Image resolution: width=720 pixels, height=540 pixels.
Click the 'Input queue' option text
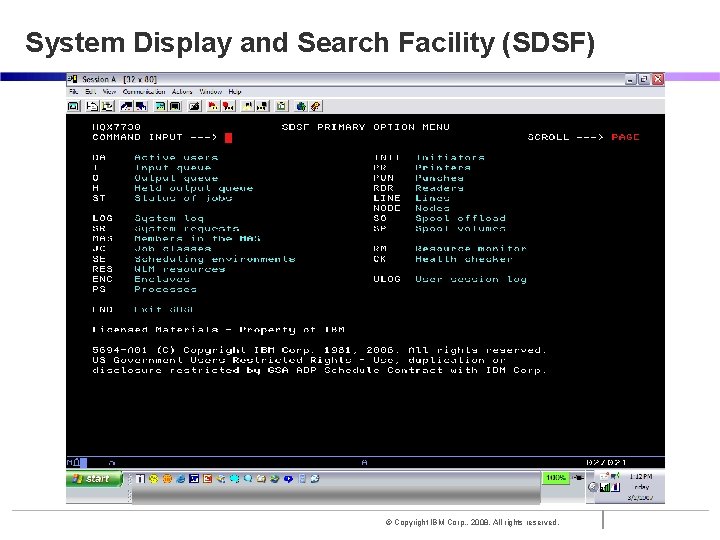coord(173,168)
